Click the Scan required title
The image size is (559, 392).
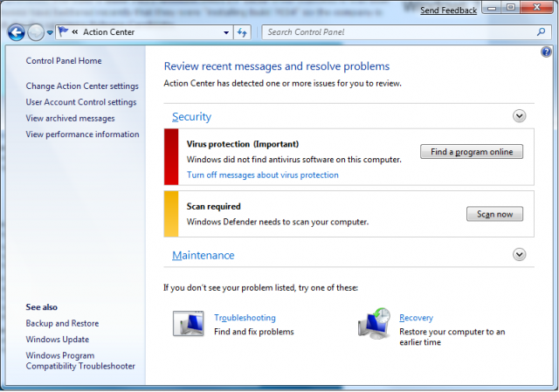213,206
